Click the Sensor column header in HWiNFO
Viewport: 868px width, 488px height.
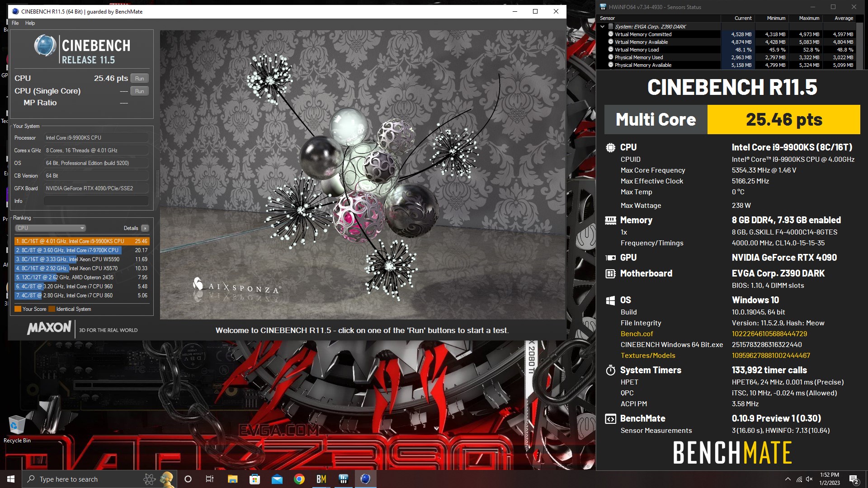coord(659,18)
